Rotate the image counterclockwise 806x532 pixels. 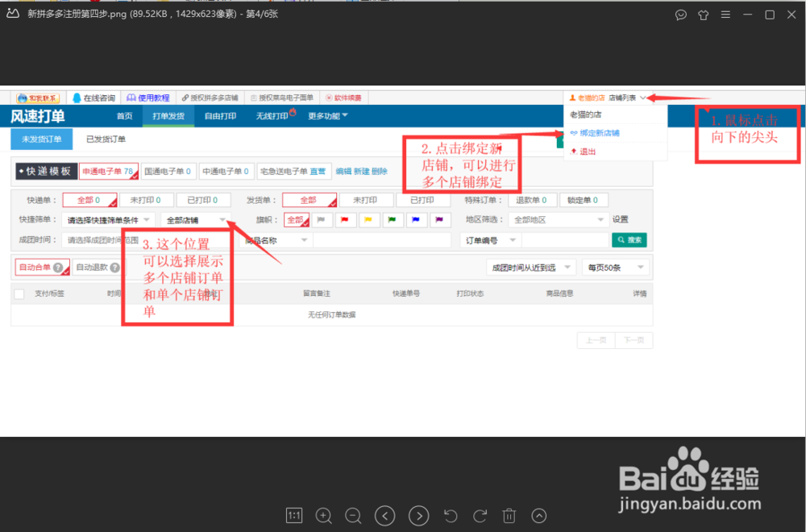point(451,516)
